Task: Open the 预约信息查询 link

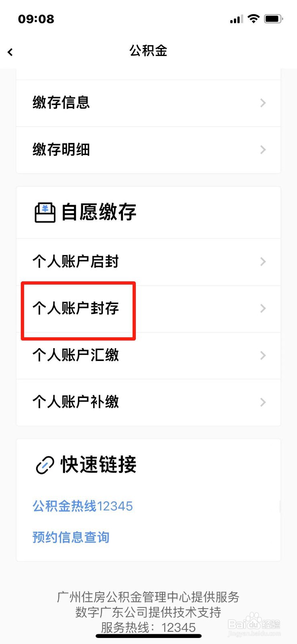Action: coord(71,537)
